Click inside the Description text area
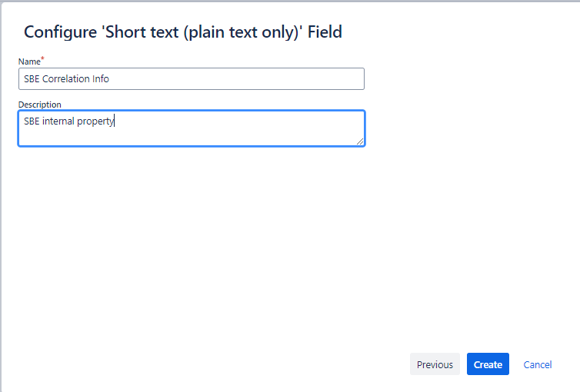This screenshot has height=392, width=580. (192, 128)
